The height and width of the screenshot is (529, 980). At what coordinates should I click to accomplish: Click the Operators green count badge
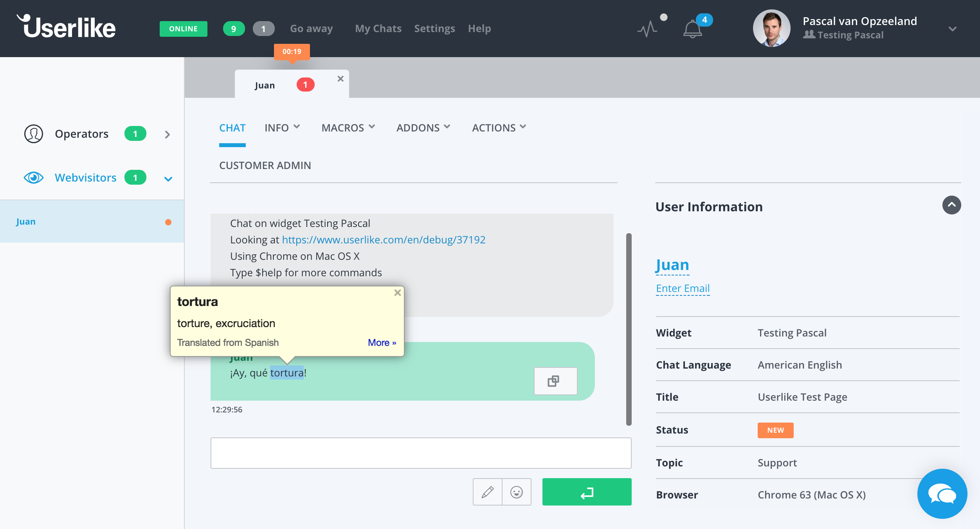coord(135,134)
